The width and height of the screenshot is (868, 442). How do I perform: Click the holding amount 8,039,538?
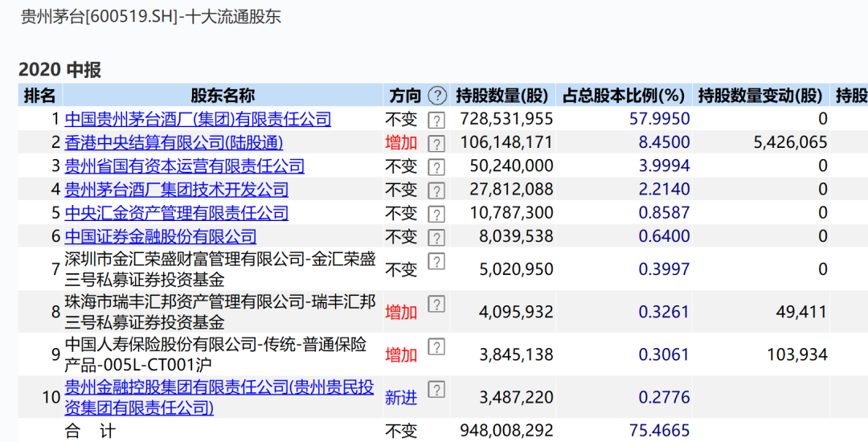pos(516,237)
